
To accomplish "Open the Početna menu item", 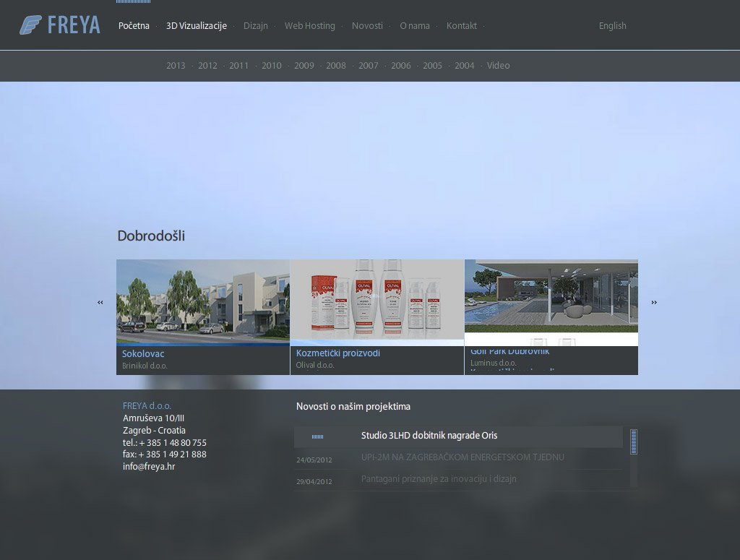I will [x=134, y=26].
